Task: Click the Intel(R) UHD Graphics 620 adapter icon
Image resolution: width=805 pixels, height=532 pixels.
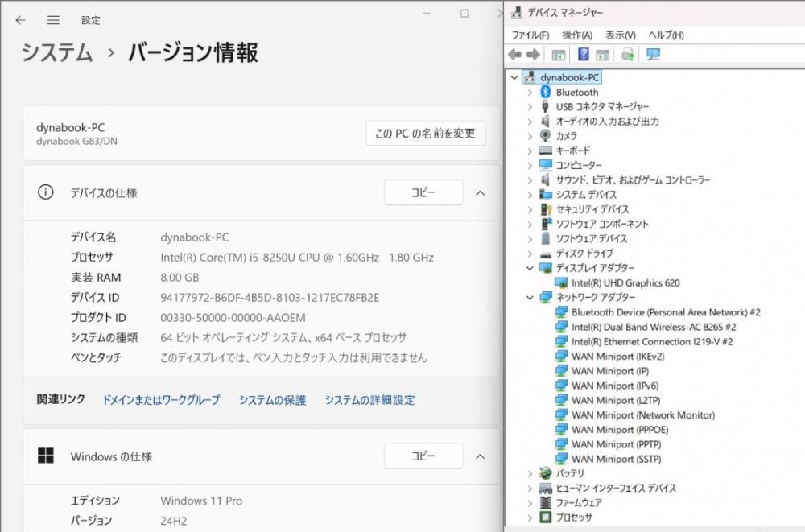Action: [x=561, y=283]
